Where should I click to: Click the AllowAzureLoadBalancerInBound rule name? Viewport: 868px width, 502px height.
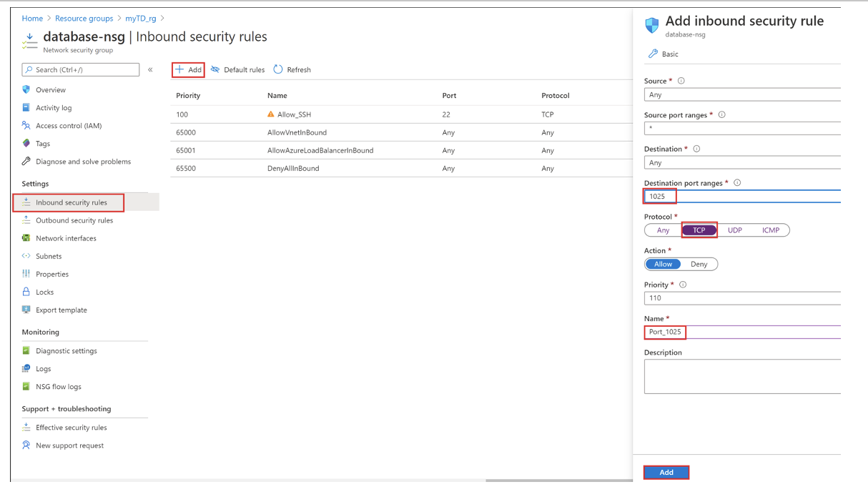(320, 150)
